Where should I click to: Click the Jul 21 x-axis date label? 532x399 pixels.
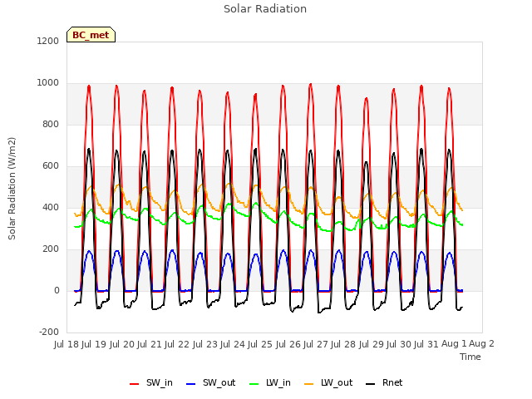pos(150,344)
